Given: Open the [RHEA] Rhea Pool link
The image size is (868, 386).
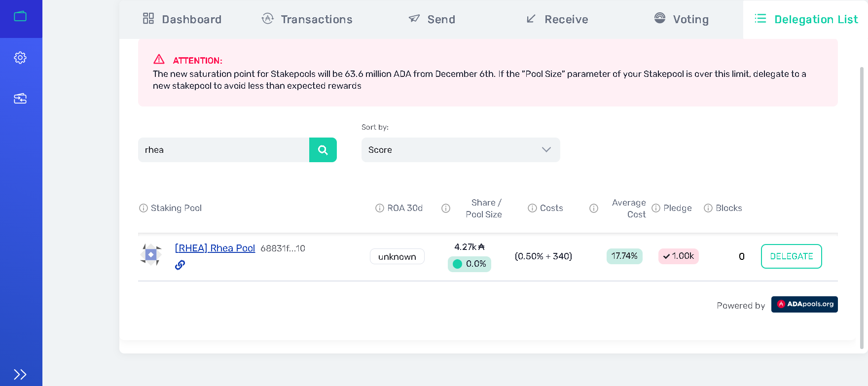Looking at the screenshot, I should click(215, 248).
